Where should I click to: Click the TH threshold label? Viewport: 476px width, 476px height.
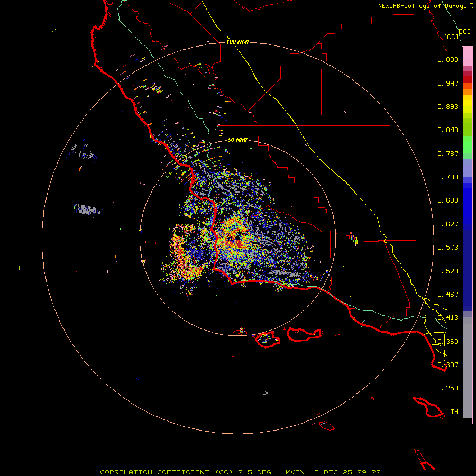point(454,412)
